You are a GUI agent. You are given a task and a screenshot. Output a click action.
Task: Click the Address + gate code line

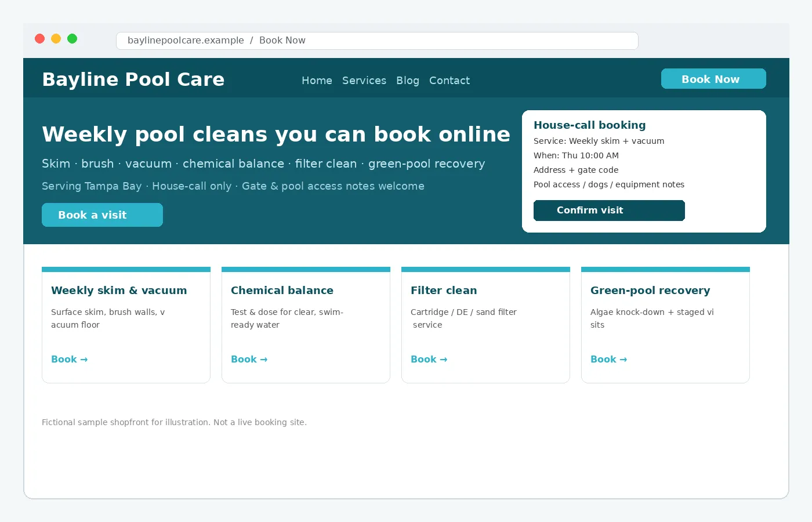(576, 170)
